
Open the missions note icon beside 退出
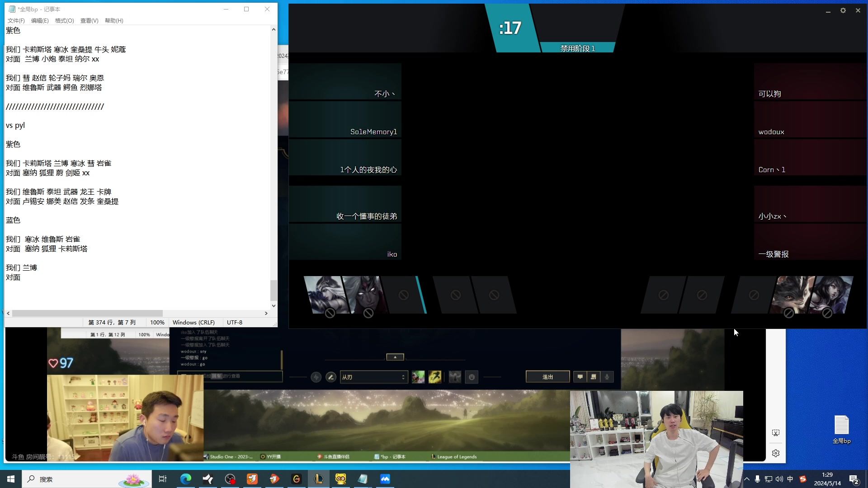coord(594,377)
